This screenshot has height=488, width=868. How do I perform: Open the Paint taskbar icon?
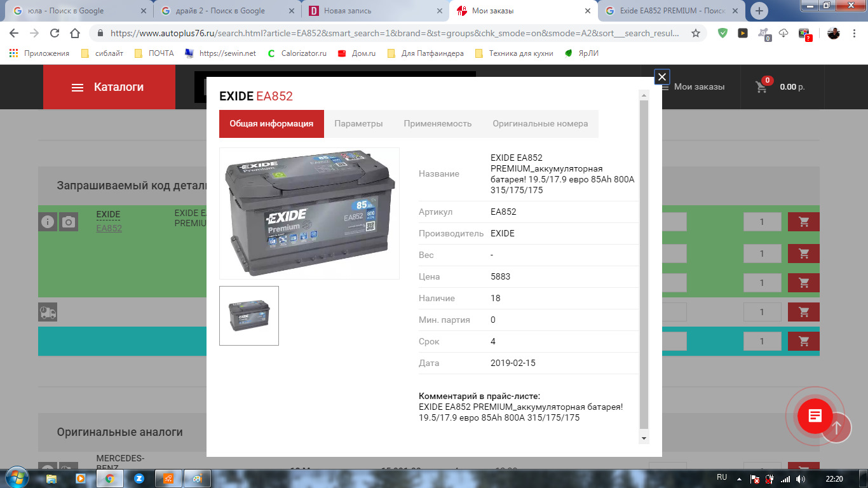pyautogui.click(x=197, y=478)
